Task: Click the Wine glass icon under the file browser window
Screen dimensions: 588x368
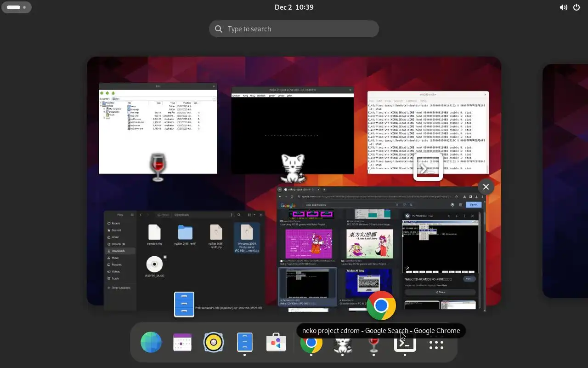Action: 158,167
